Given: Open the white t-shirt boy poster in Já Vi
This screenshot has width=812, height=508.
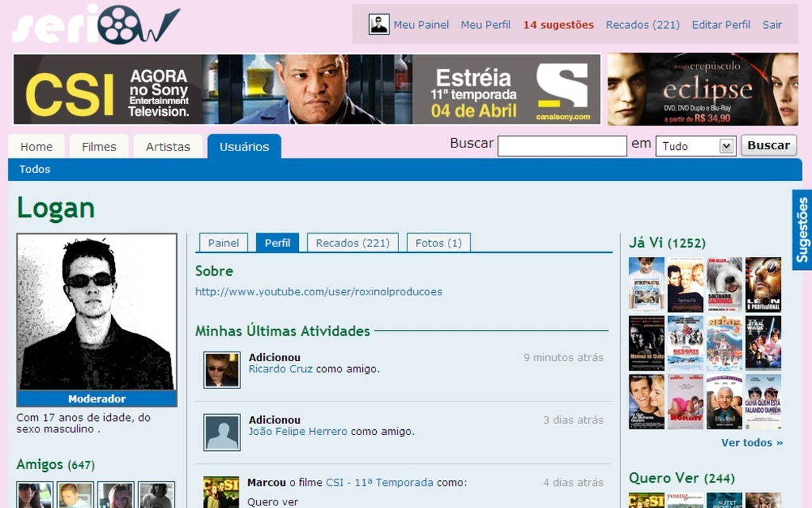Looking at the screenshot, I should click(646, 284).
